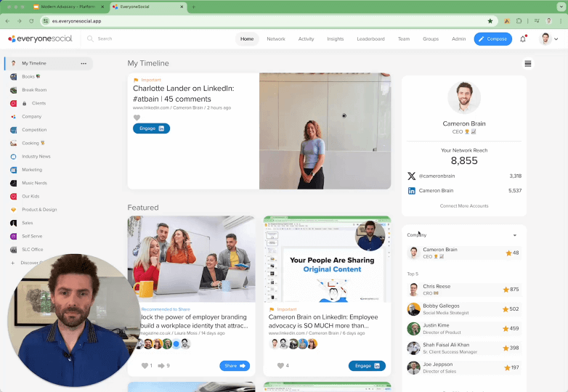Click the Connect More Accounts link
Viewport: 568px width, 392px height.
coord(463,206)
